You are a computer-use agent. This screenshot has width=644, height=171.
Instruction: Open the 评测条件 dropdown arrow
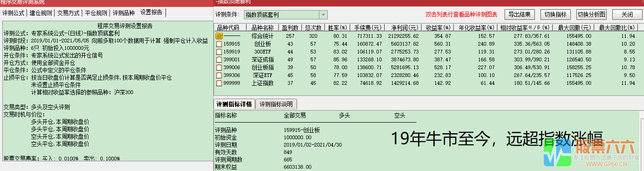click(323, 15)
